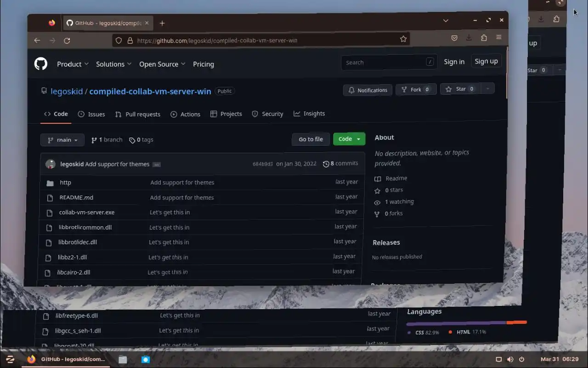Click the list all tabs chevron

pyautogui.click(x=446, y=20)
